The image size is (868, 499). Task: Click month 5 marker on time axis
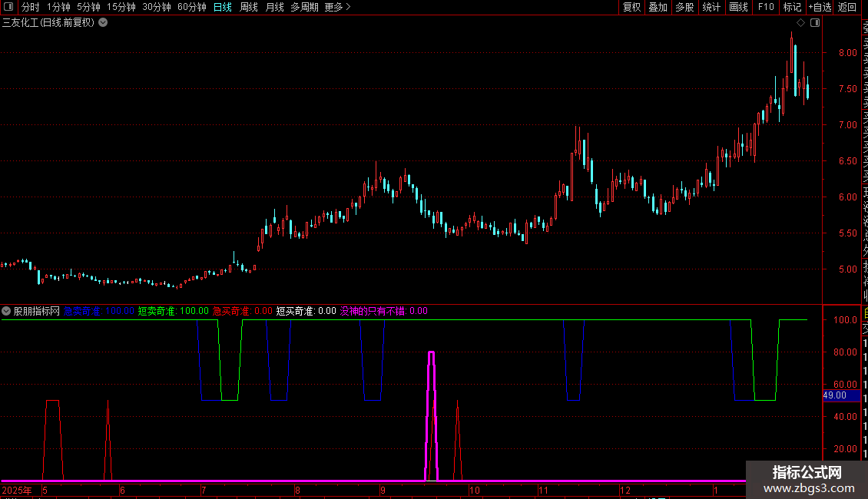pos(45,490)
